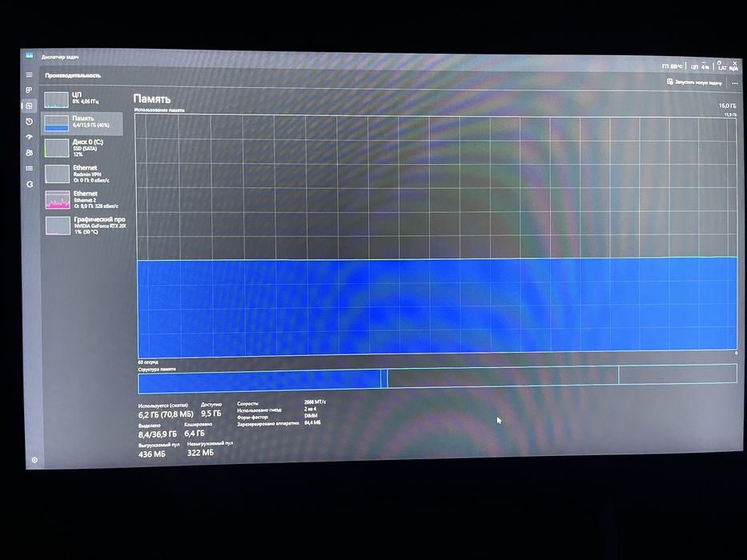Click the Память mini graph thumbnail

coord(56,123)
